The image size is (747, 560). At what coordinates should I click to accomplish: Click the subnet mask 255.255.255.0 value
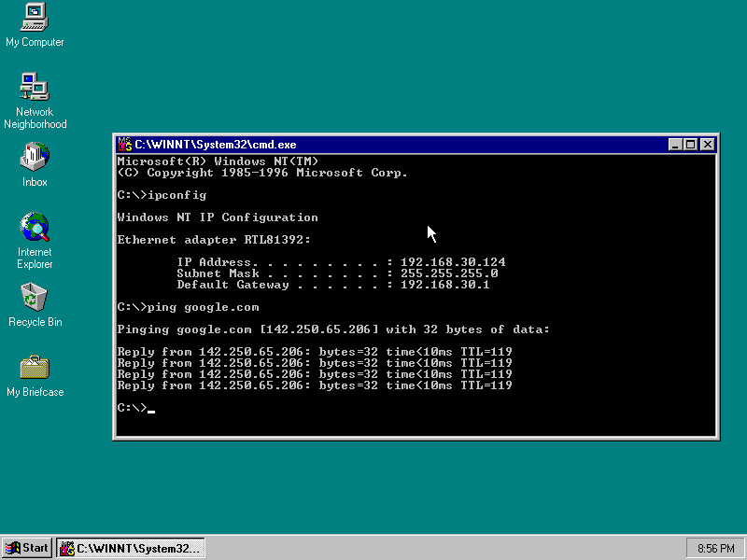[449, 273]
